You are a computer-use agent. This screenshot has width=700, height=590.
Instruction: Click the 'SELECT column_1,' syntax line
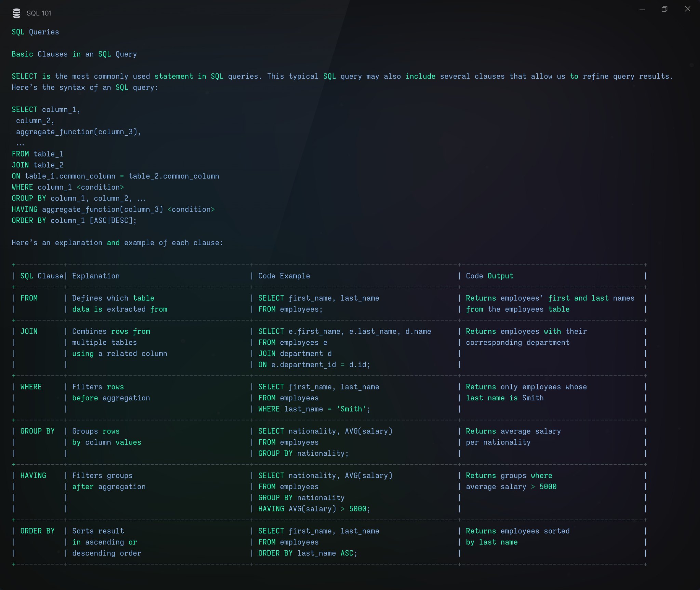click(x=46, y=110)
